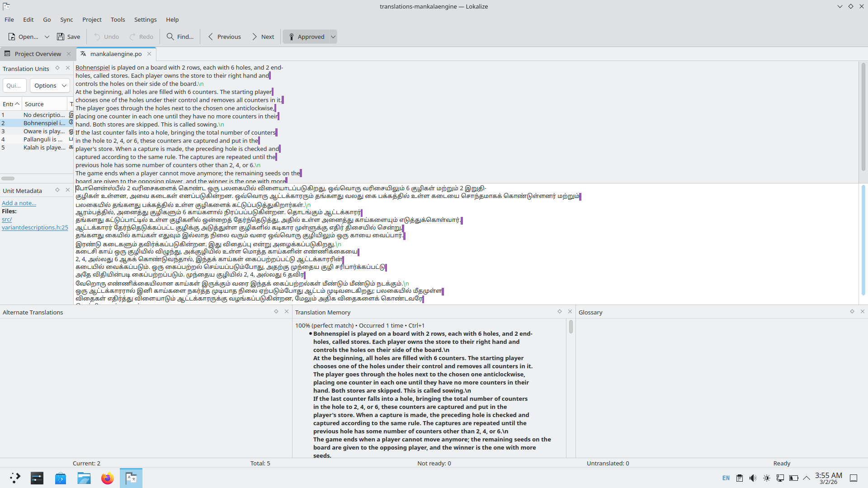Switch to the Project Overview tab
Screen dimensions: 868x488
(x=38, y=54)
